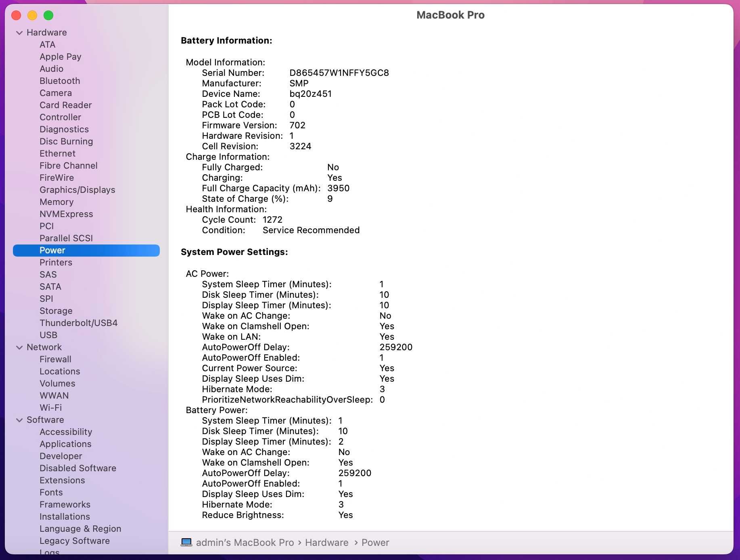The image size is (740, 560).
Task: Click the Service Recommended condition value
Action: point(311,230)
